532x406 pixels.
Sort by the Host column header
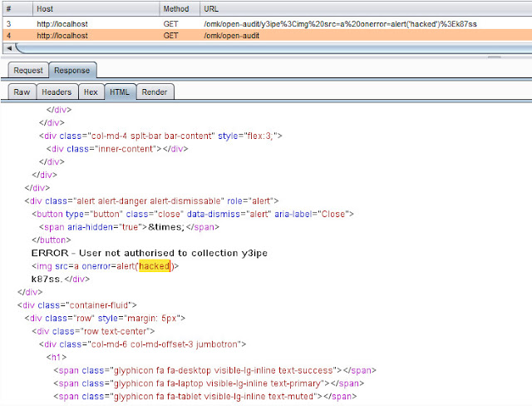pos(96,9)
